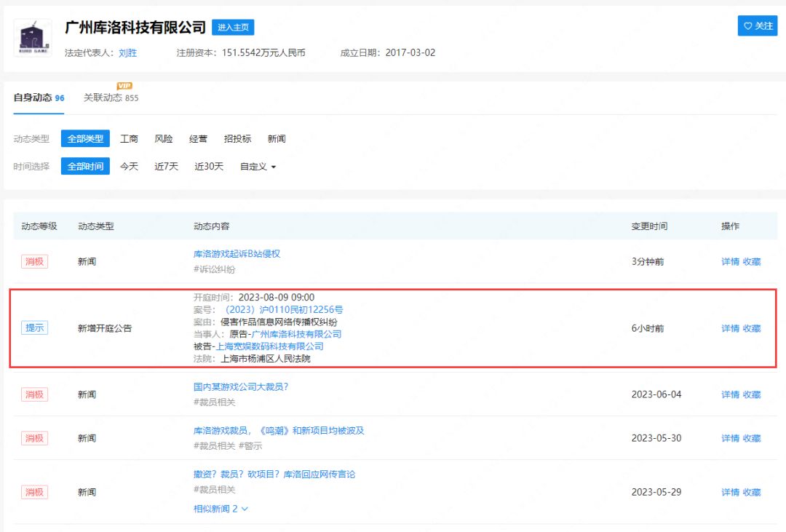786x532 pixels.
Task: Click the 提示 level badge
Action: point(35,328)
